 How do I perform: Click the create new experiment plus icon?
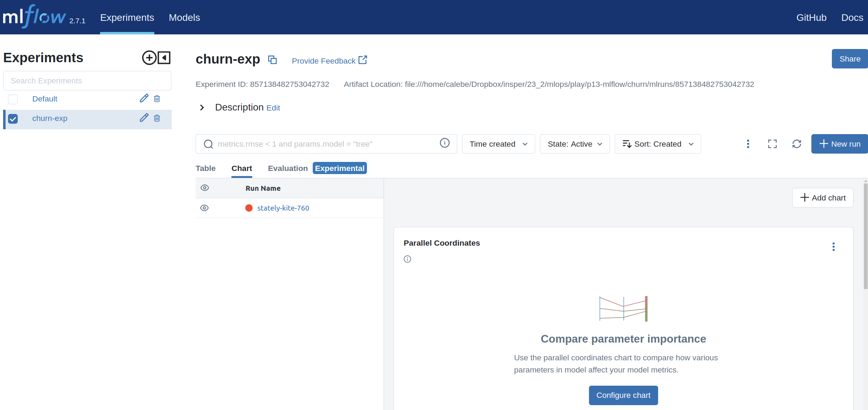coord(149,58)
